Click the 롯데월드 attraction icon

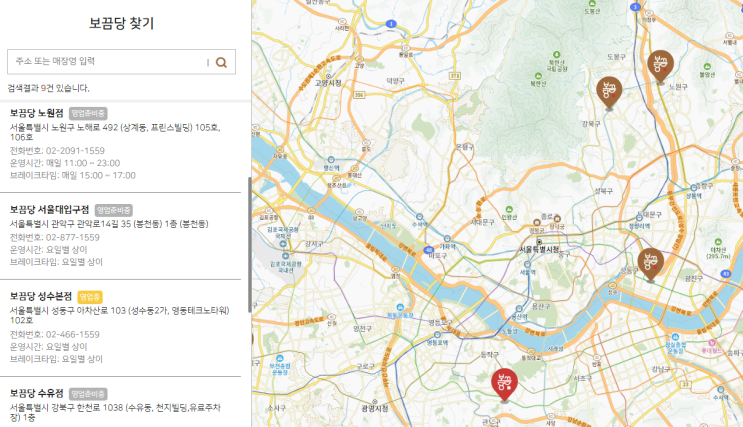point(712,343)
